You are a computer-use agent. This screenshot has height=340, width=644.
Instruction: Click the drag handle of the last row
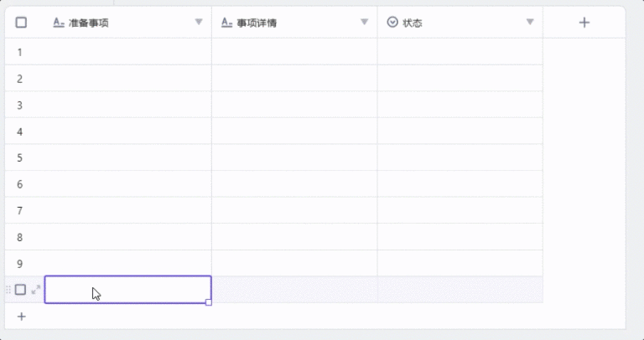pyautogui.click(x=8, y=290)
